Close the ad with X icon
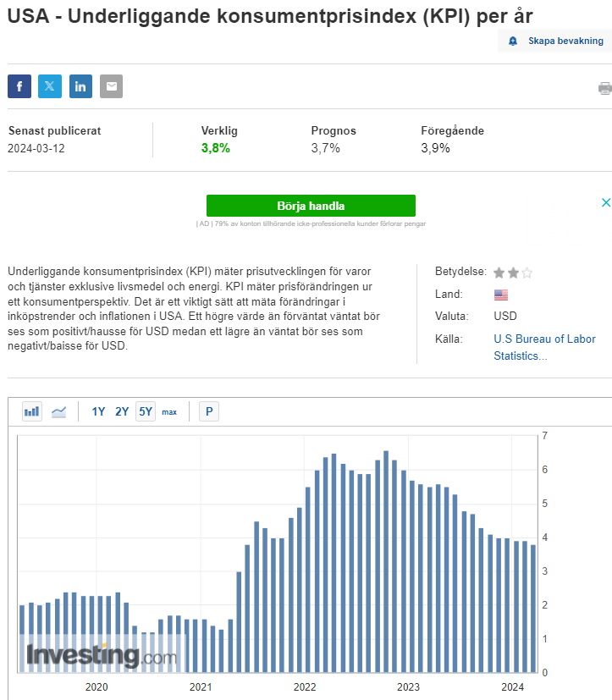612x700 pixels. [x=605, y=202]
